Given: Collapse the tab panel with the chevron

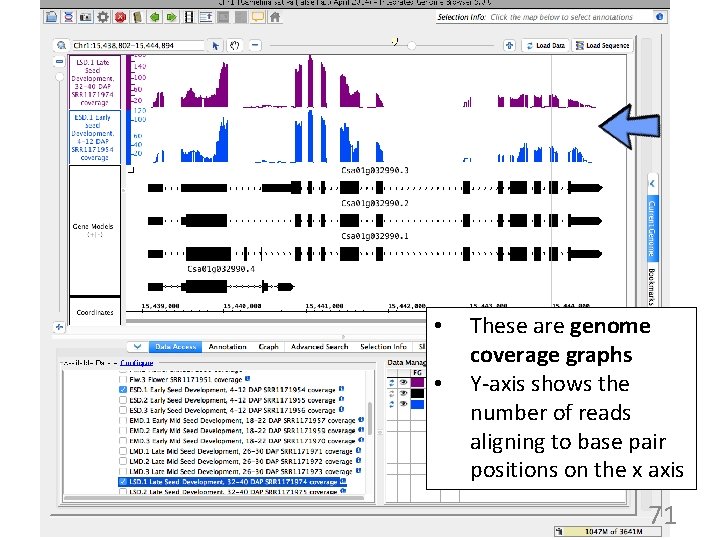Looking at the screenshot, I should click(x=137, y=347).
